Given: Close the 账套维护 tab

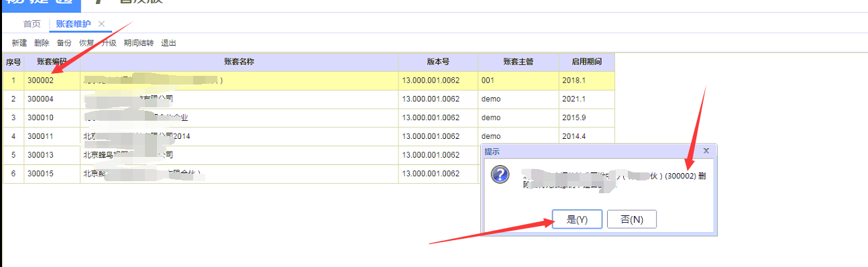Looking at the screenshot, I should [x=101, y=24].
